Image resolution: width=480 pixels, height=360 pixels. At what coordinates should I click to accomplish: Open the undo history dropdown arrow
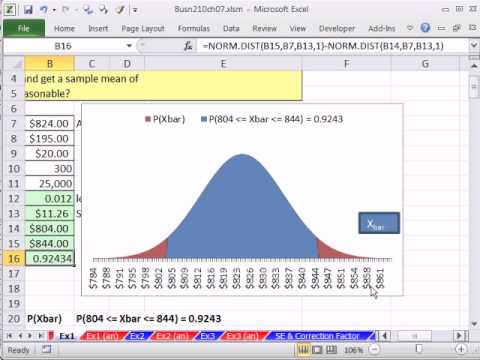(54, 10)
